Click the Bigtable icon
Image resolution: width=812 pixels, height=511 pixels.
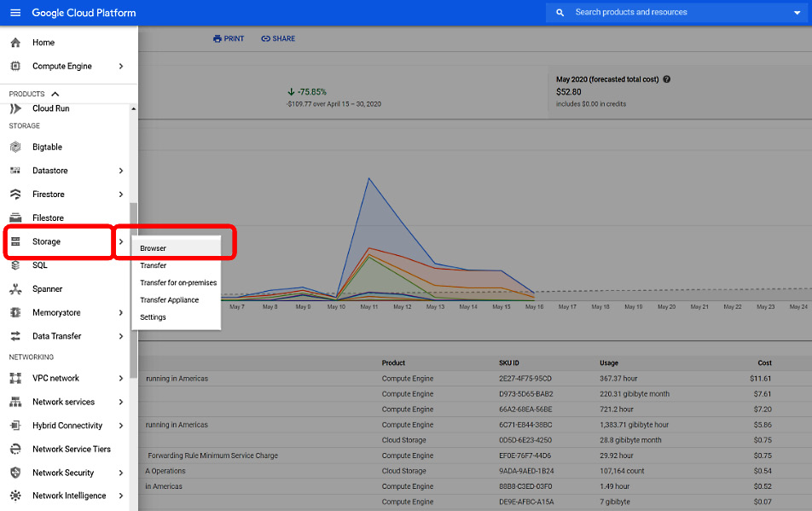tap(15, 147)
